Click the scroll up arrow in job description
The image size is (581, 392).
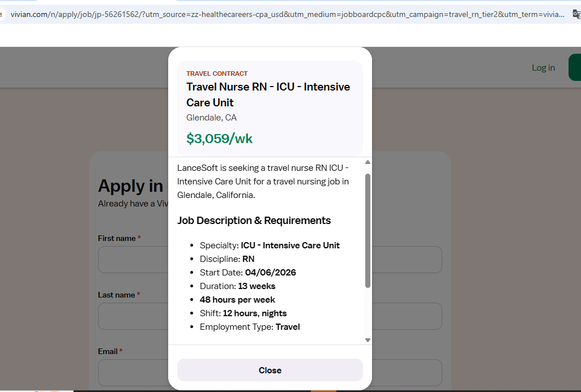368,162
